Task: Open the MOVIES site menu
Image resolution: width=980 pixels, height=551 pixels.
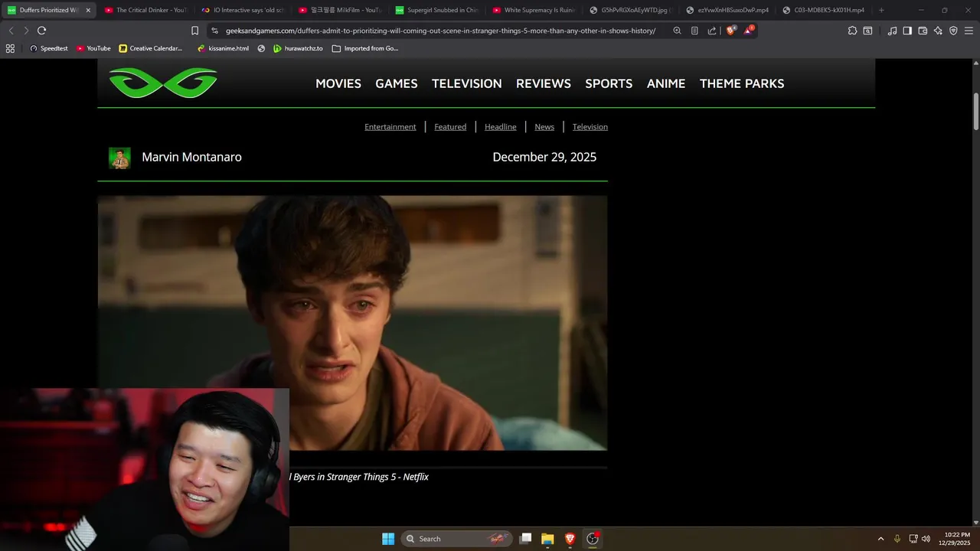Action: [x=338, y=83]
